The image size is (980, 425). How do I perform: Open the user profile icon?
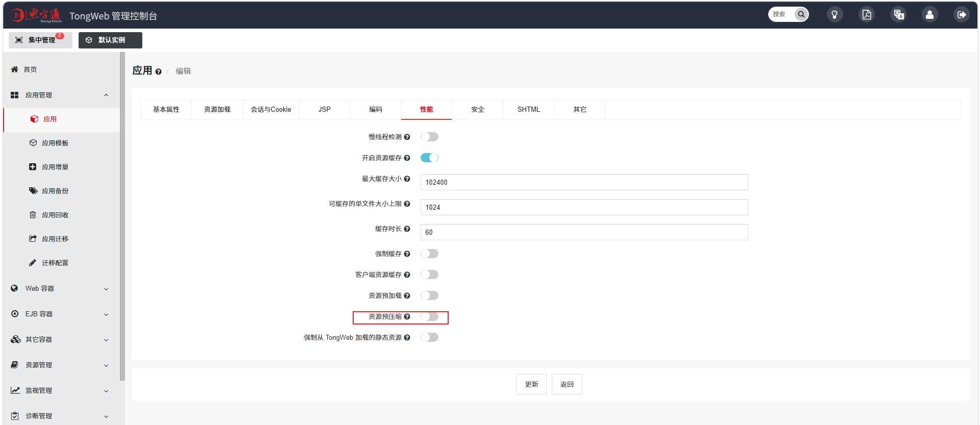(x=930, y=15)
